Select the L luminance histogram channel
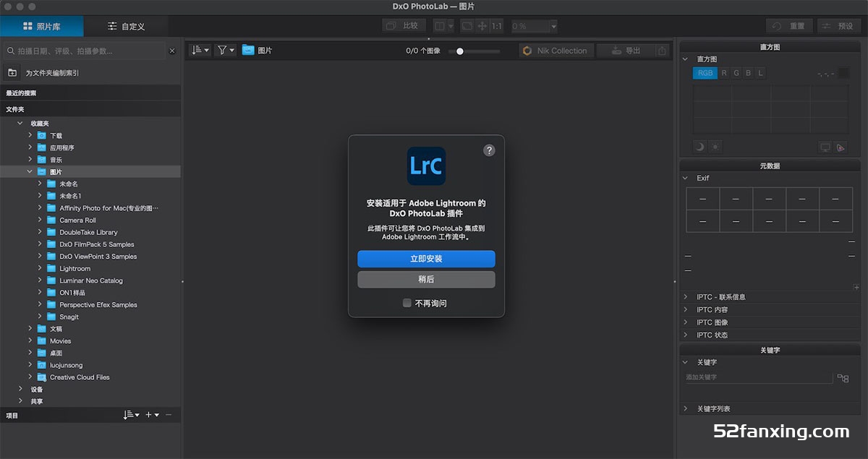Viewport: 868px width, 459px height. (761, 73)
